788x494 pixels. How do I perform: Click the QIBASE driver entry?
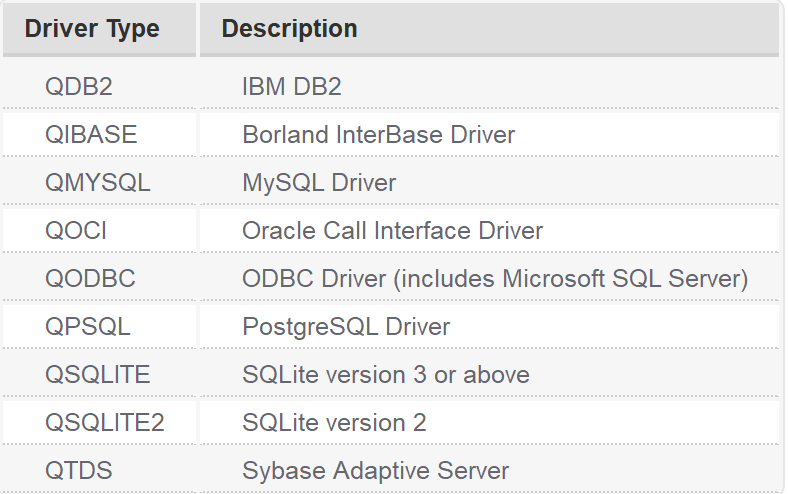(x=91, y=135)
